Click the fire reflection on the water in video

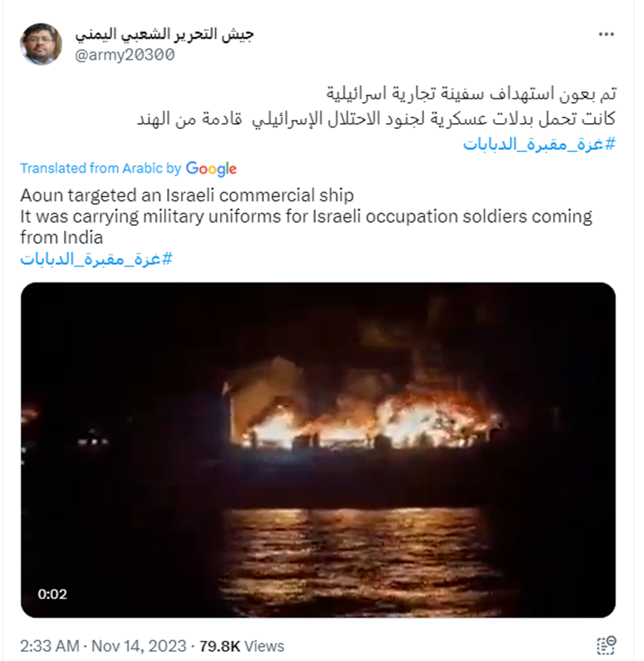(358, 556)
